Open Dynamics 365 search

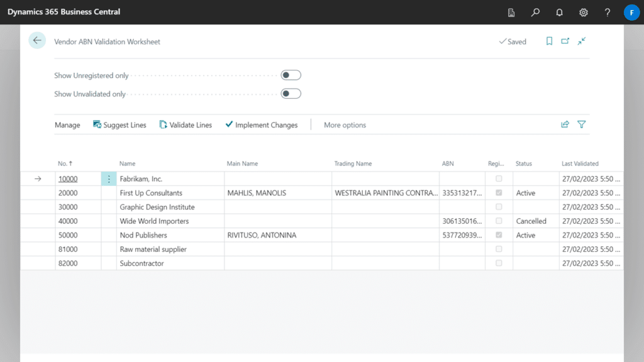coord(535,12)
